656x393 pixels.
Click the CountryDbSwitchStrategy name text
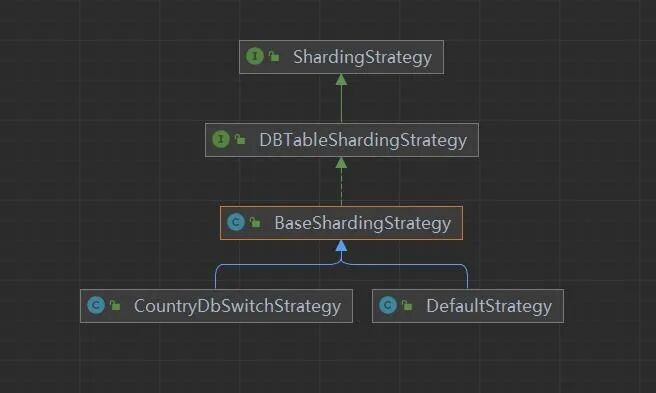coord(237,306)
